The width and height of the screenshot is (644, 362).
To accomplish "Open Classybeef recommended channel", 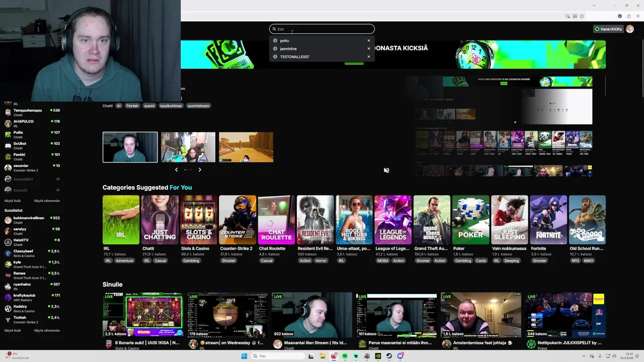I will pos(32,253).
